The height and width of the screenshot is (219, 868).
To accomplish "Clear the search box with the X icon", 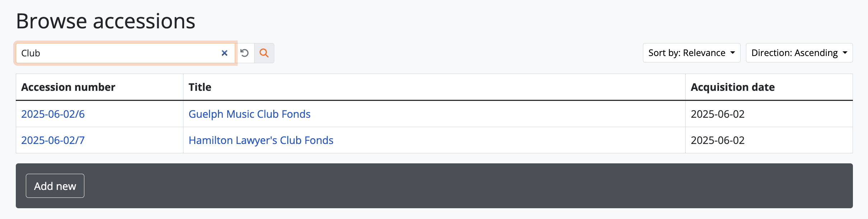I will pos(224,53).
